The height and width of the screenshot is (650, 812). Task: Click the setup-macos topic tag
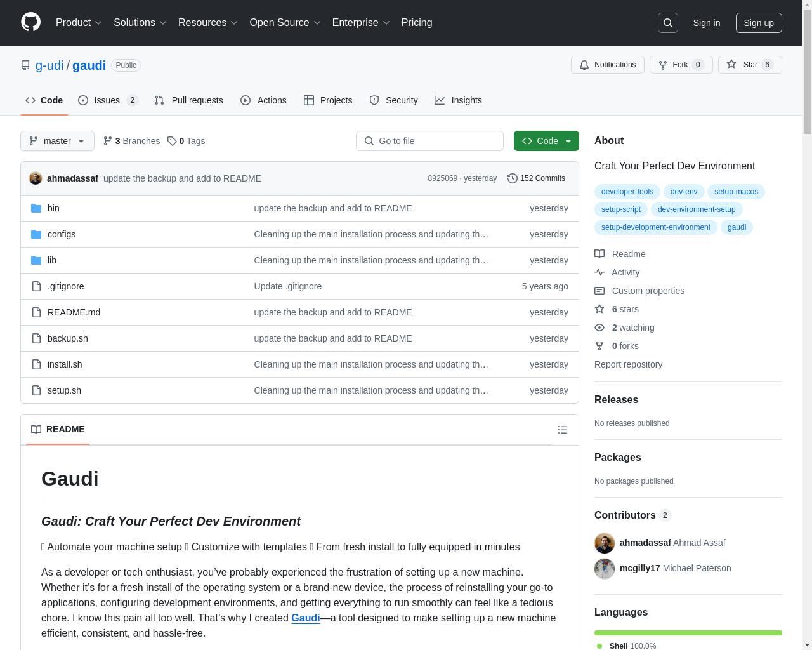(736, 192)
